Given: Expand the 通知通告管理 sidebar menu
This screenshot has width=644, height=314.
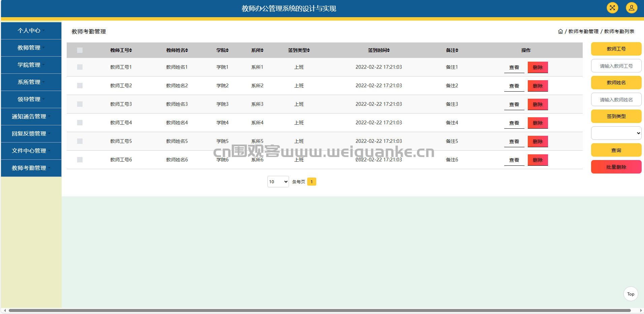Looking at the screenshot, I should click(31, 117).
